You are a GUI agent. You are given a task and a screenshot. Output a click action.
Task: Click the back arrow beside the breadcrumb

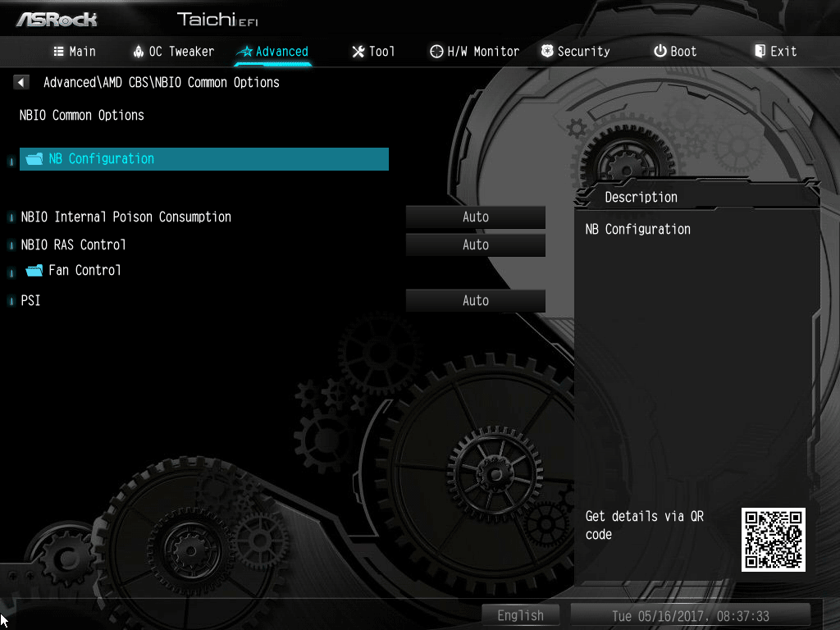pos(21,82)
